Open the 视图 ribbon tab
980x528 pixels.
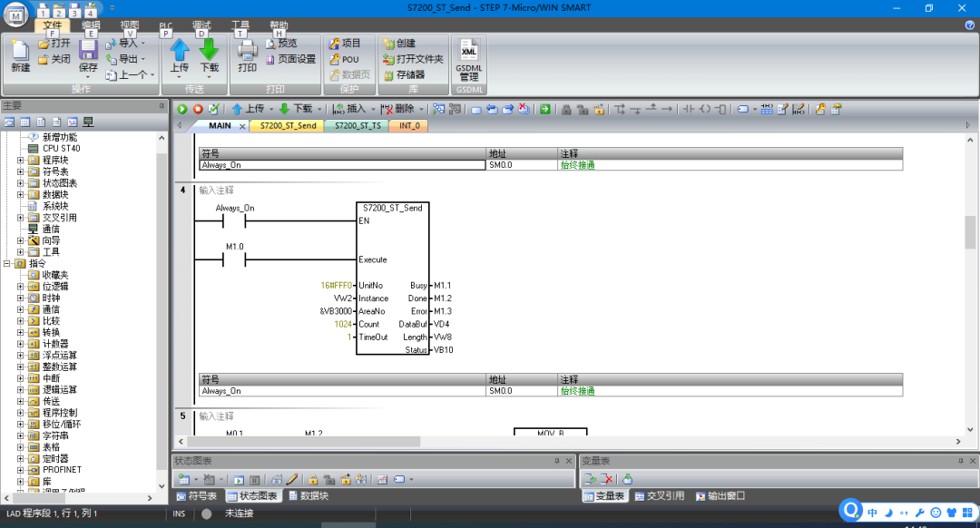[130, 25]
